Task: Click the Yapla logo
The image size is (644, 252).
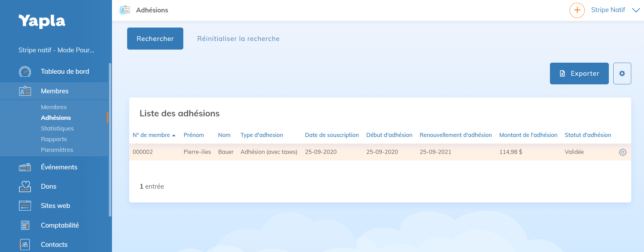Action: (x=42, y=21)
